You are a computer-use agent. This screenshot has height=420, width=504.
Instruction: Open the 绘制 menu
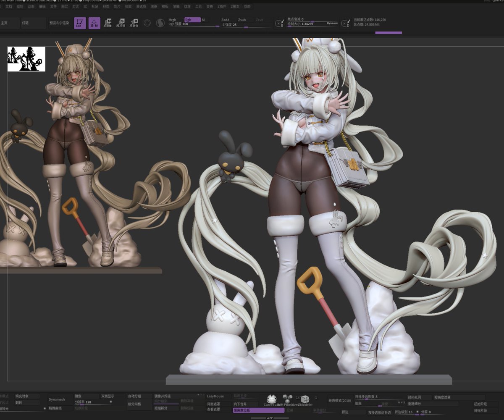point(20,7)
